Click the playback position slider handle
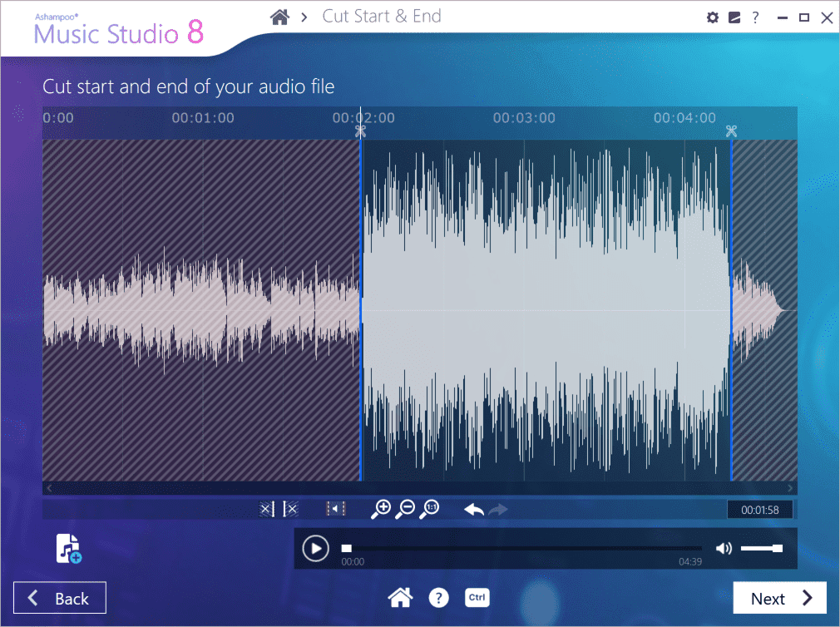 click(x=347, y=548)
